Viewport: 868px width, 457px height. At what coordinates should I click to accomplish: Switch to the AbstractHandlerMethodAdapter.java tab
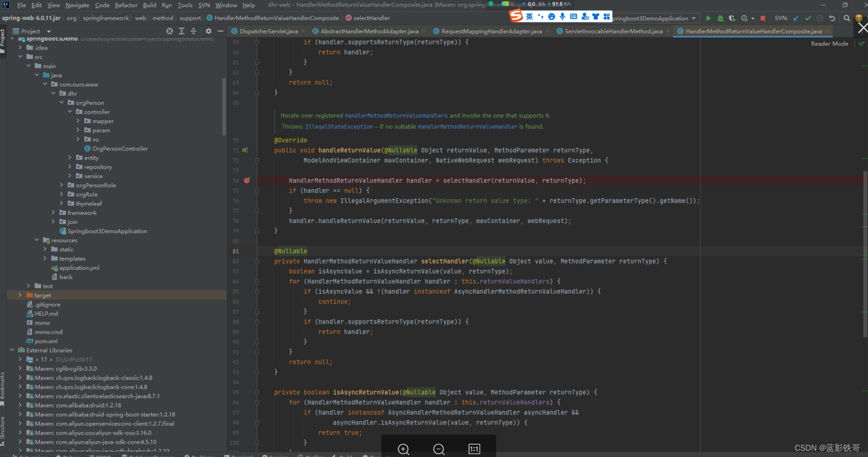tap(369, 31)
